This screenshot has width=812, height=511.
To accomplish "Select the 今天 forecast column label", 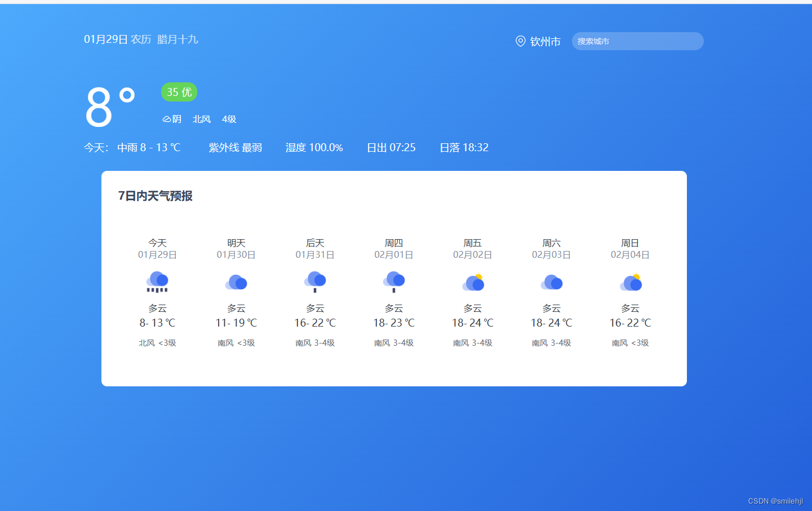I will (x=157, y=243).
